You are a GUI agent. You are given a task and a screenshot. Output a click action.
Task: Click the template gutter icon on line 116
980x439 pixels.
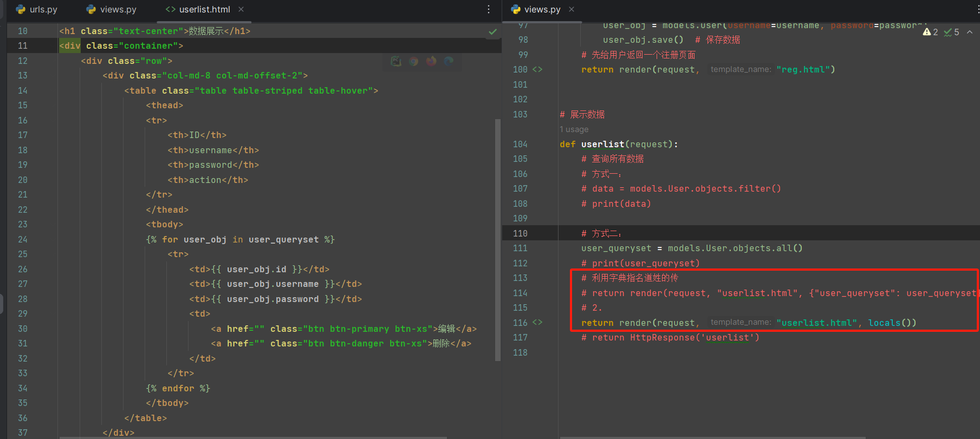537,322
